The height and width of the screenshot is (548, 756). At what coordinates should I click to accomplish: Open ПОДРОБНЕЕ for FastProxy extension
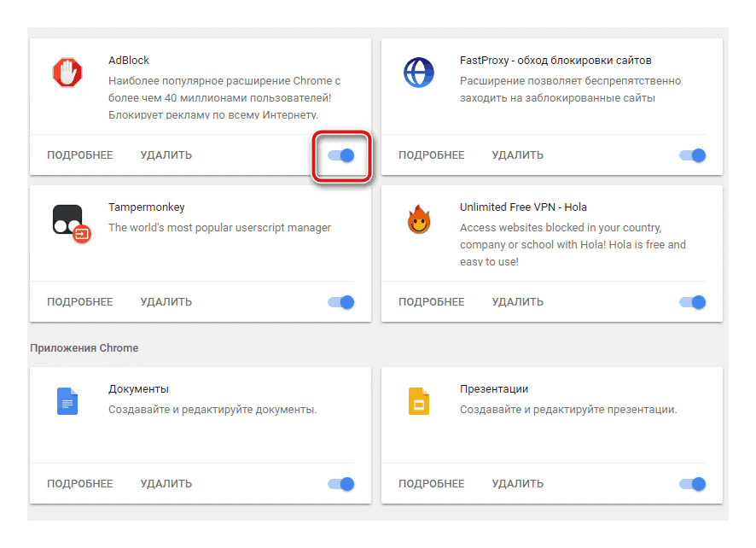432,155
